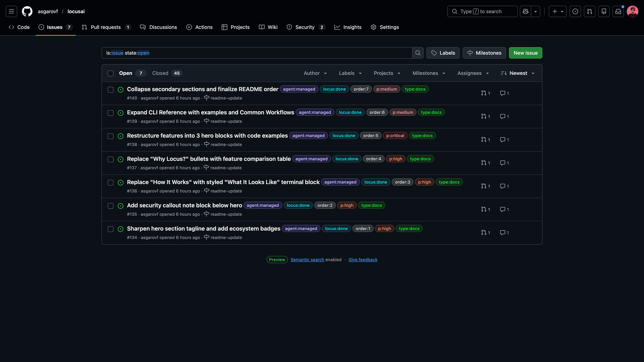644x362 pixels.
Task: Open the Copilot chat icon
Action: pyautogui.click(x=526, y=11)
